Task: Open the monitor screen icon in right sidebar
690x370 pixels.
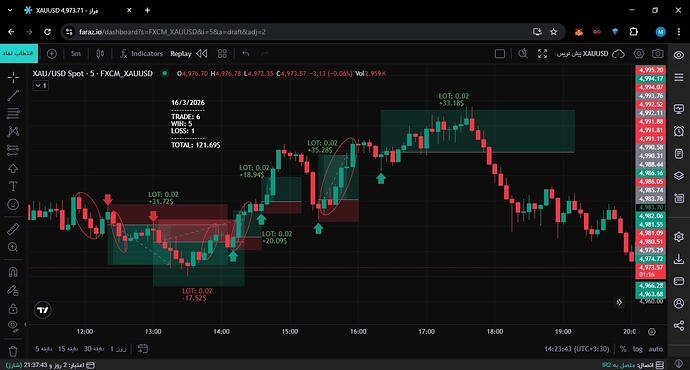Action: coord(679,109)
